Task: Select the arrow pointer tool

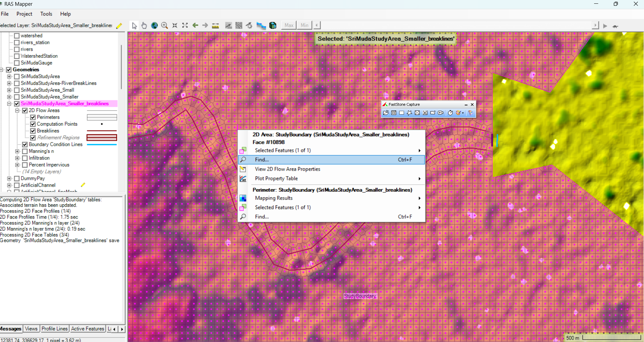Action: tap(134, 25)
